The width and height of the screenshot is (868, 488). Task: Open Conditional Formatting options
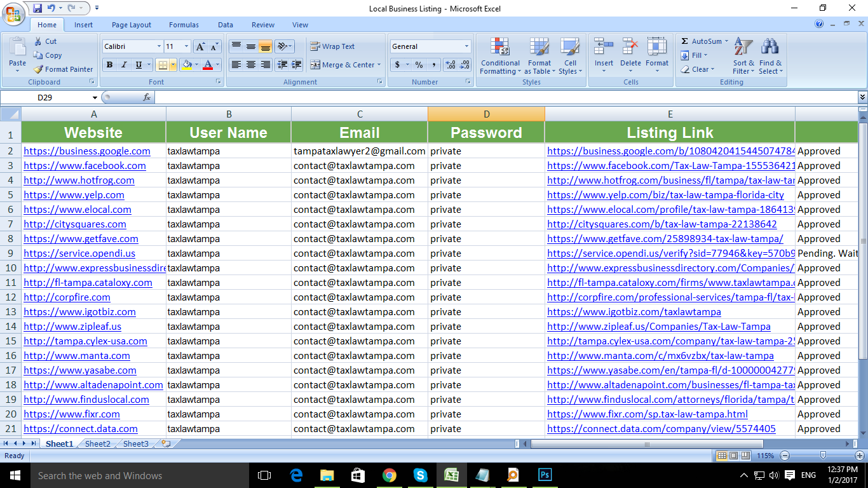tap(500, 57)
